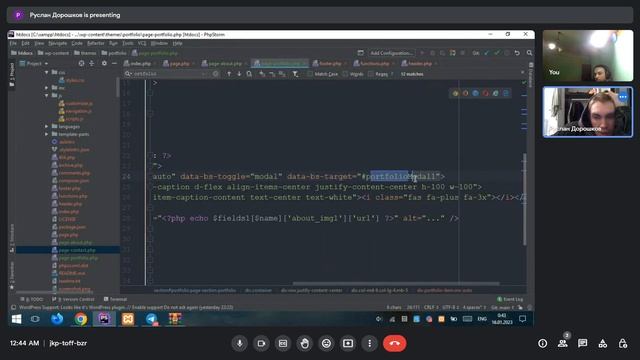Viewport: 640px width, 360px height.
Task: Click the editor vertical scrollbar
Action: [x=524, y=199]
